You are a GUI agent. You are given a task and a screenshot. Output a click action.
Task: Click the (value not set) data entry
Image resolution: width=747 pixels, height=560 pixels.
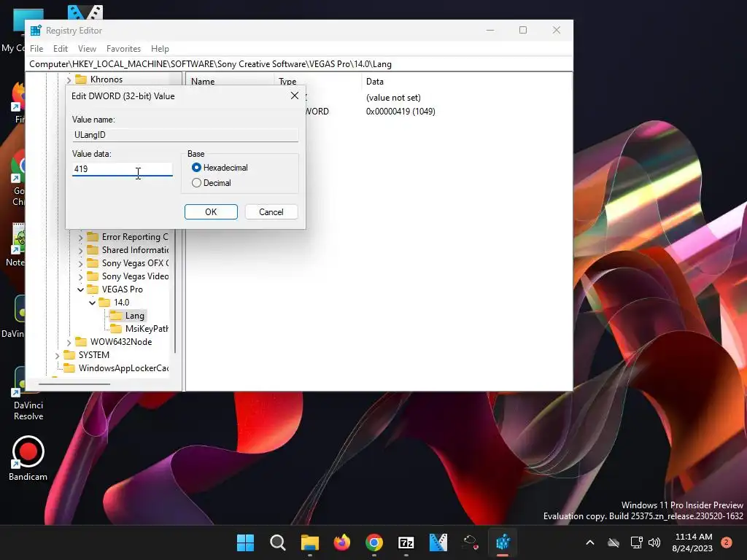coord(393,98)
